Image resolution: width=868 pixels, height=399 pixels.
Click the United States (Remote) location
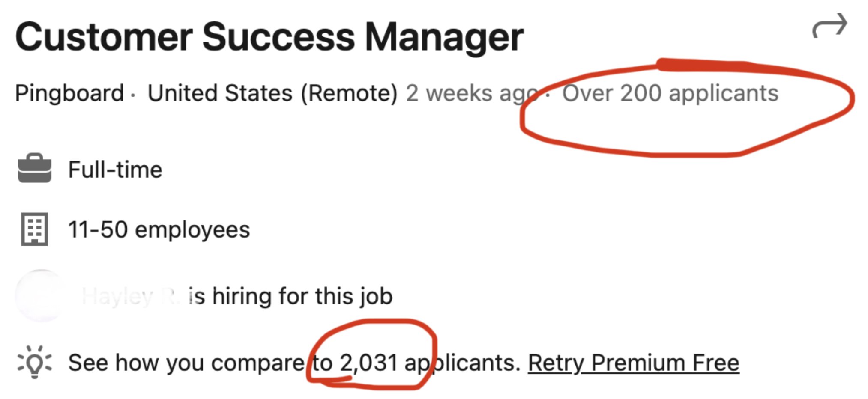coord(272,93)
